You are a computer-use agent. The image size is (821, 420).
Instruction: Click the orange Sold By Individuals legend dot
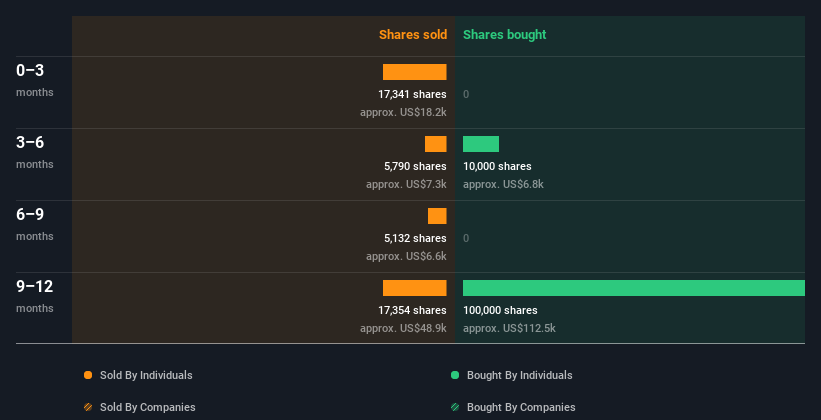pos(88,375)
